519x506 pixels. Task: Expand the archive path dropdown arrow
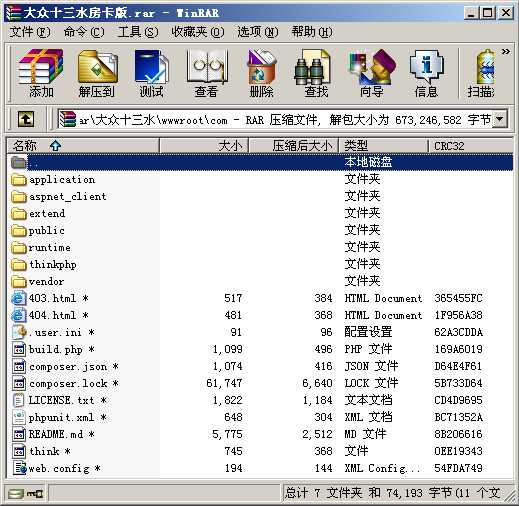pyautogui.click(x=500, y=119)
